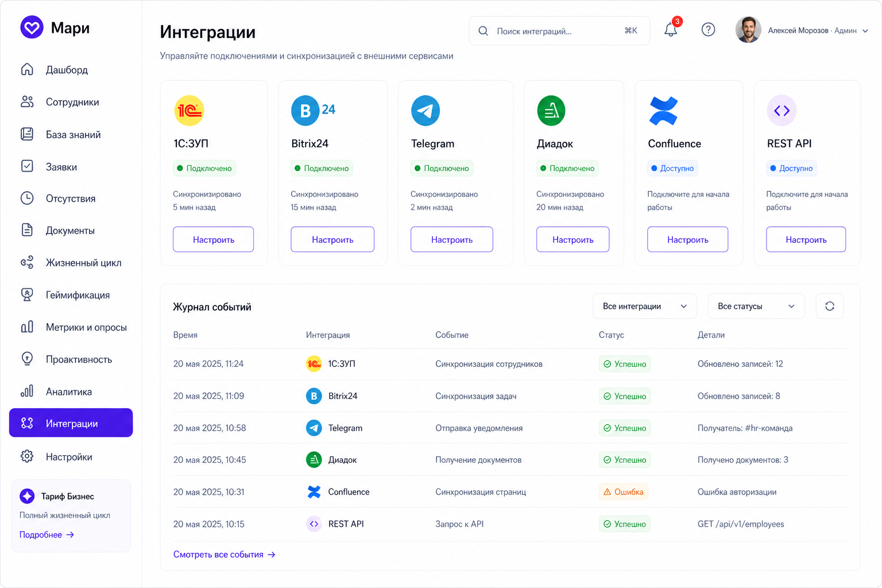Open Настройки in sidebar
The image size is (882, 588).
click(71, 457)
